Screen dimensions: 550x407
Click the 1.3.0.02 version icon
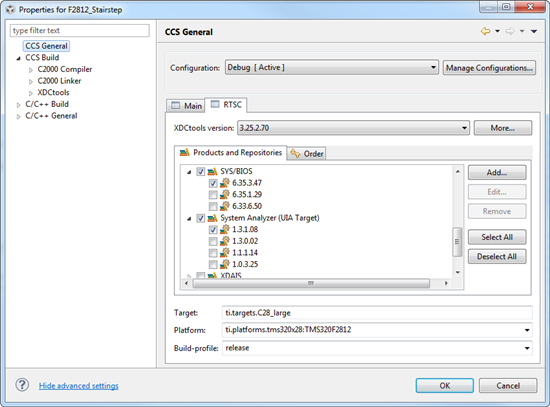click(224, 241)
